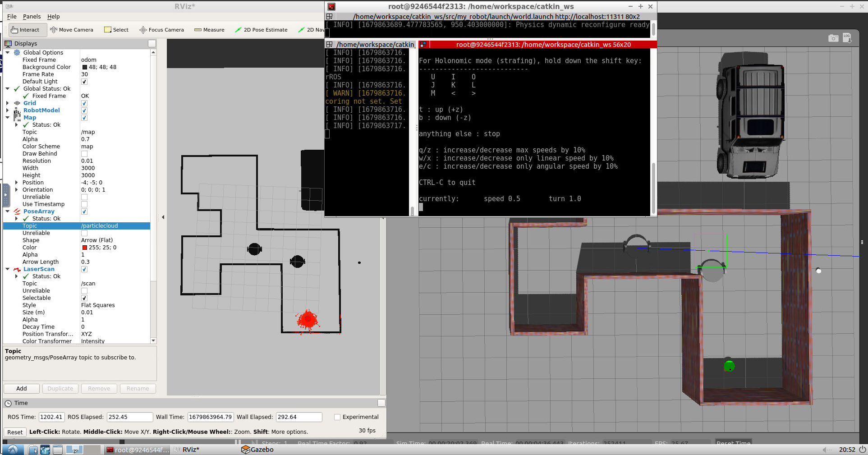
Task: Choose the Focus Camera tool
Action: (162, 30)
